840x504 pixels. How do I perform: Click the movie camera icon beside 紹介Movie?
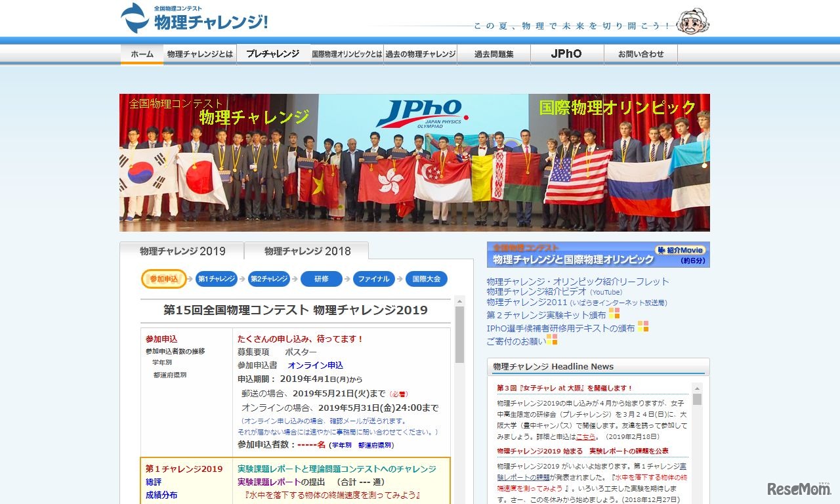(x=661, y=250)
